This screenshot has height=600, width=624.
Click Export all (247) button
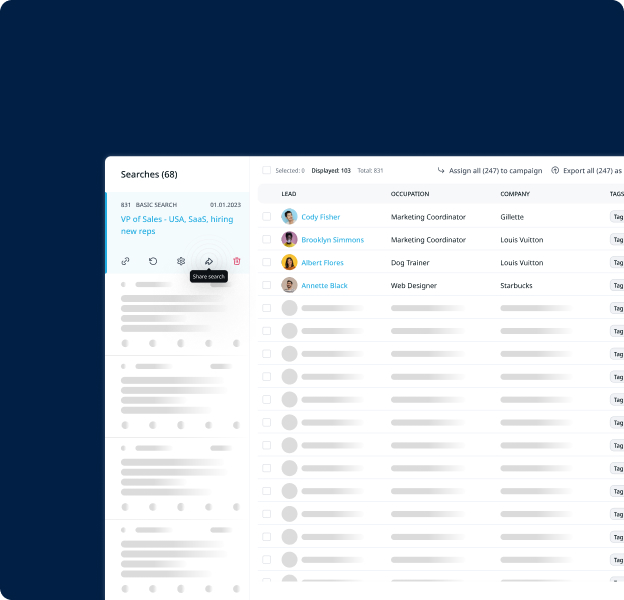click(592, 171)
